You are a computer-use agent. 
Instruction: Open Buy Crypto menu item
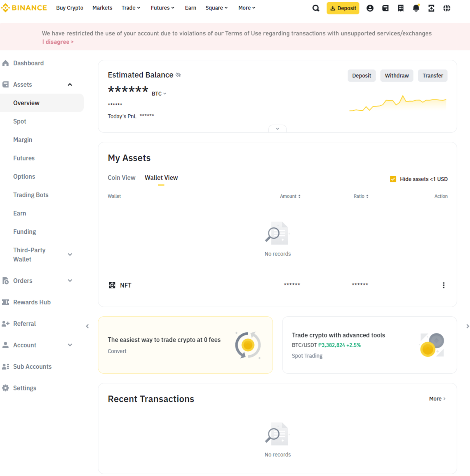(x=70, y=8)
